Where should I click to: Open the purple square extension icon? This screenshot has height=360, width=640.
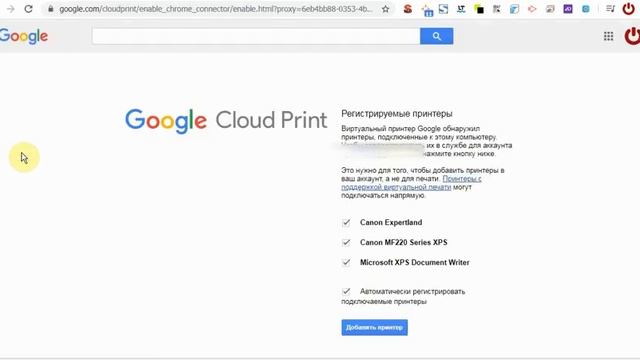coord(568,9)
